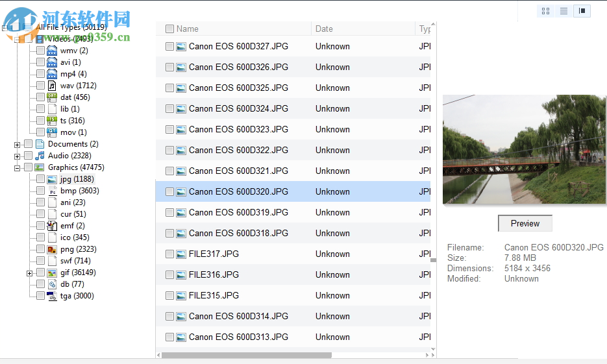Select the ani (23) tree item
This screenshot has width=607, height=364.
pos(73,202)
